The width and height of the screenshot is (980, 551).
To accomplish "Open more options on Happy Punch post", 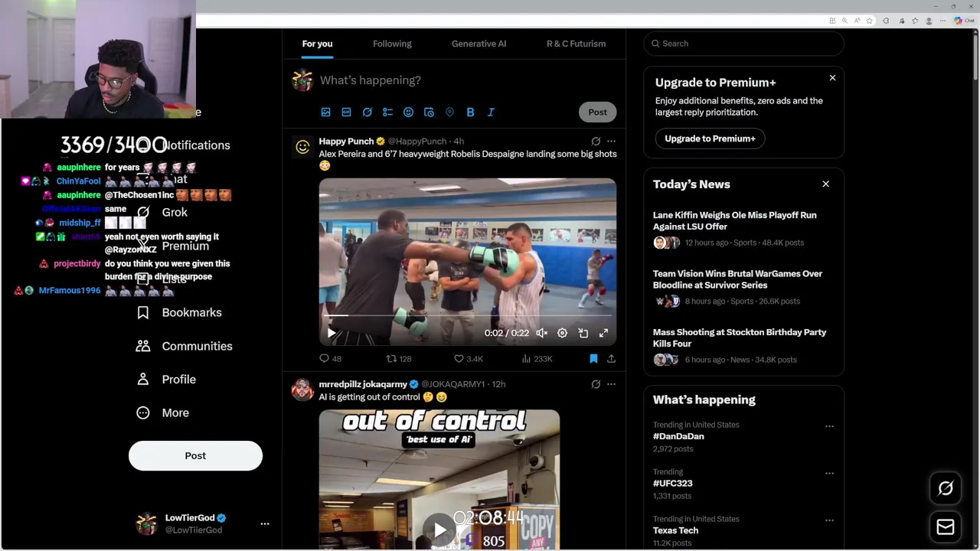I will click(611, 141).
